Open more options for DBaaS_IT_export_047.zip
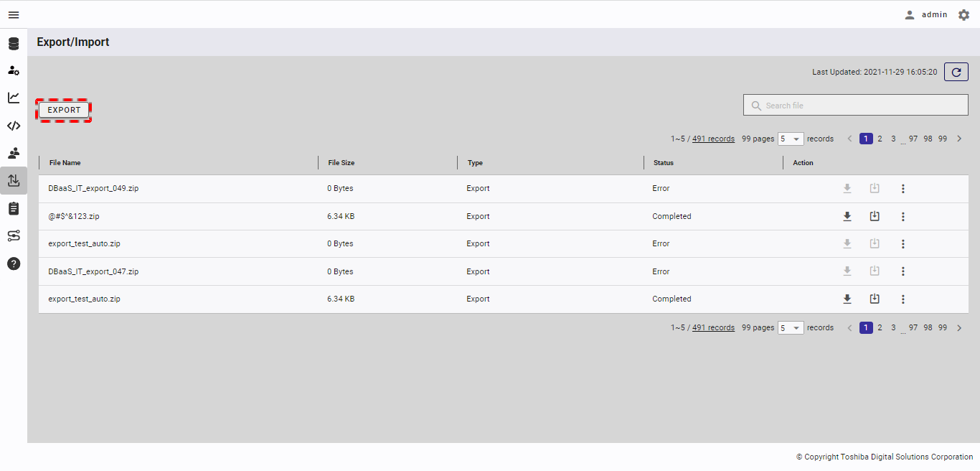The width and height of the screenshot is (980, 471). point(903,271)
